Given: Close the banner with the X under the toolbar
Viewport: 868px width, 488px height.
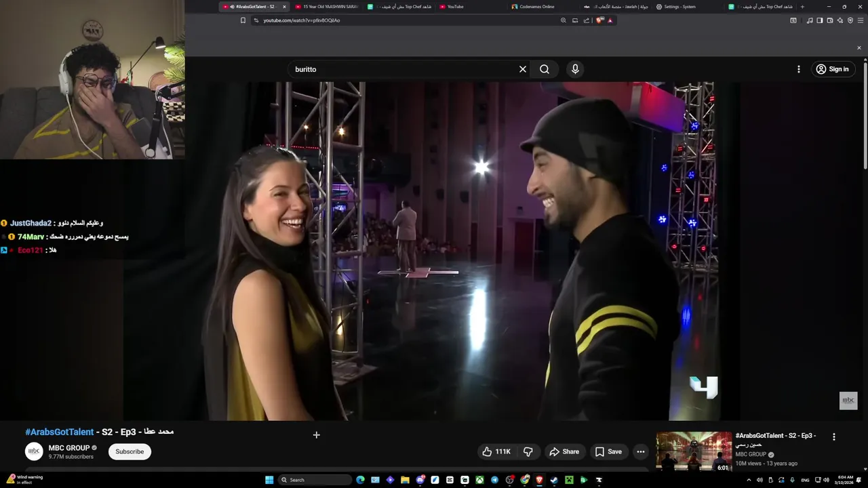Looking at the screenshot, I should (x=859, y=47).
